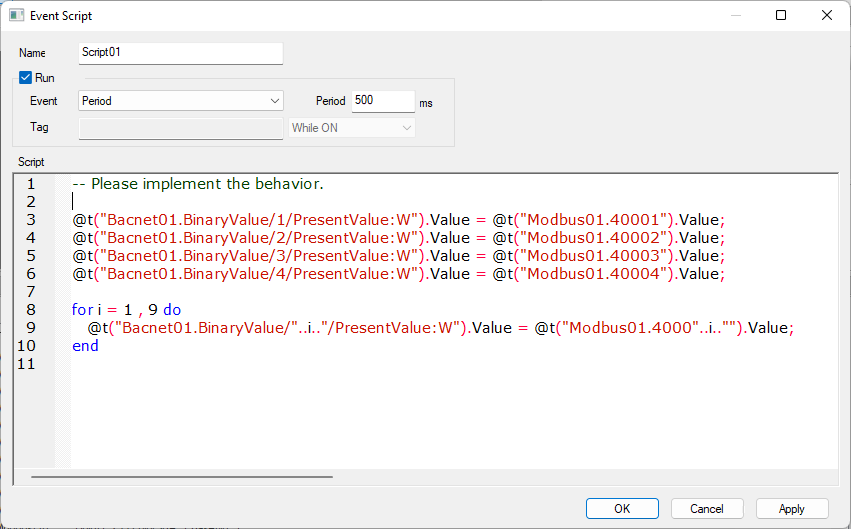This screenshot has height=529, width=851.
Task: Click the Event Script title bar icon
Action: tap(16, 16)
